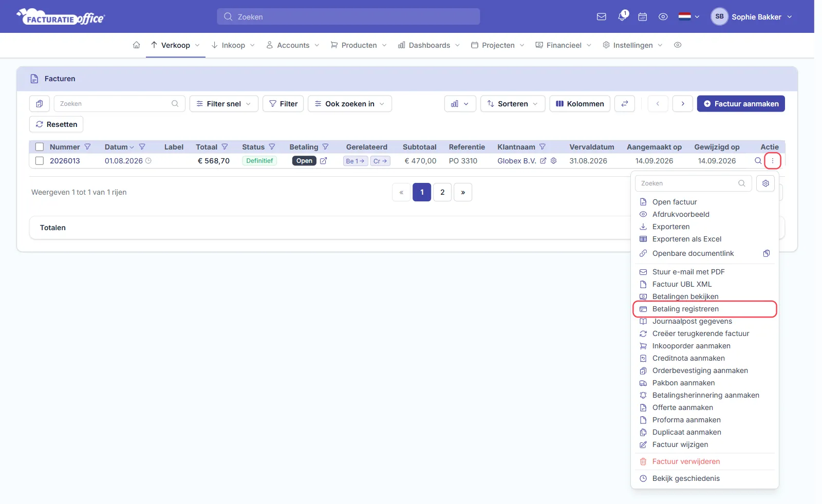Focus the top global Zoeken field

pyautogui.click(x=348, y=16)
